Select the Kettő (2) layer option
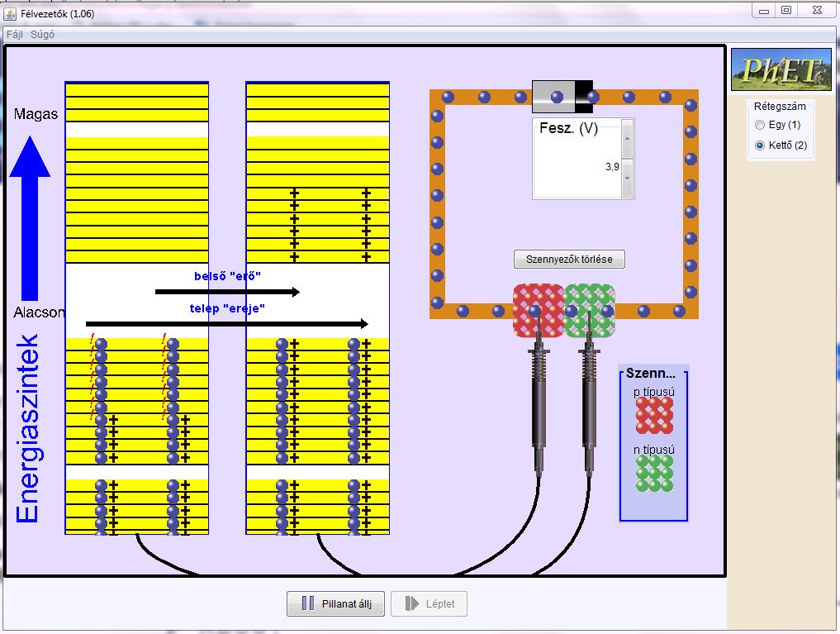 (760, 145)
